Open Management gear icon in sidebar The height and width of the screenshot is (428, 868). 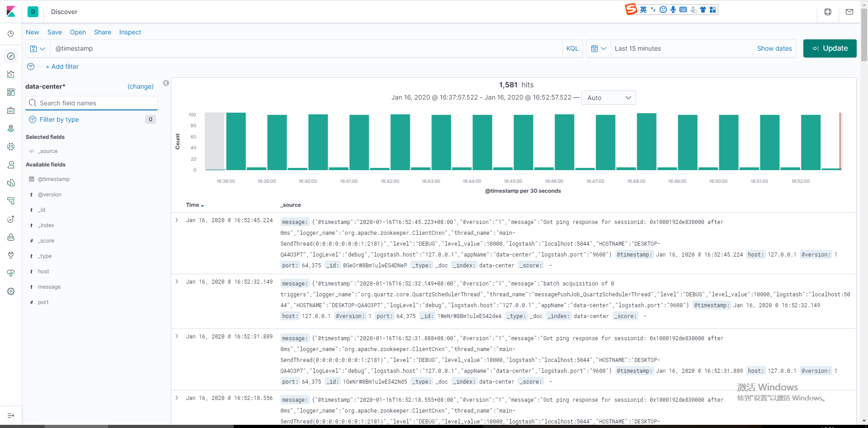11,291
